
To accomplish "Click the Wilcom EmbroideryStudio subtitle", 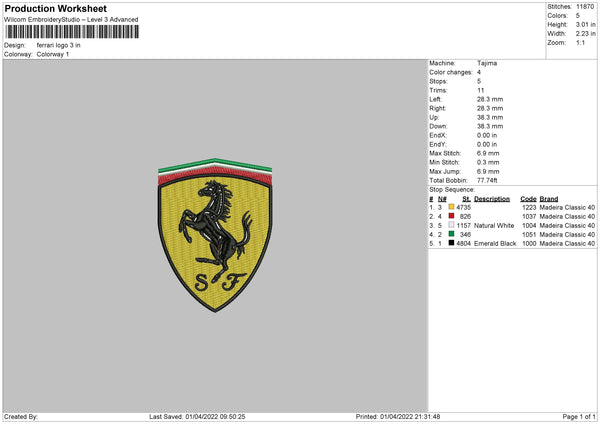I will click(71, 20).
